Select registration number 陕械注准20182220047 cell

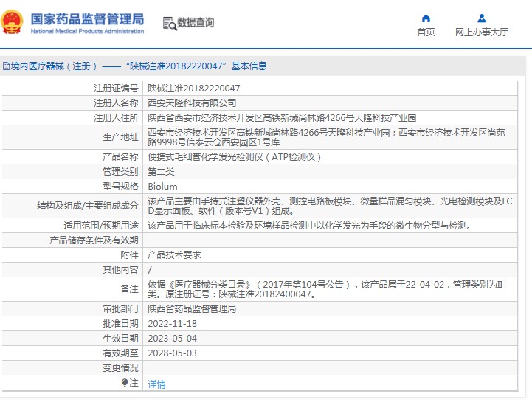(194, 89)
